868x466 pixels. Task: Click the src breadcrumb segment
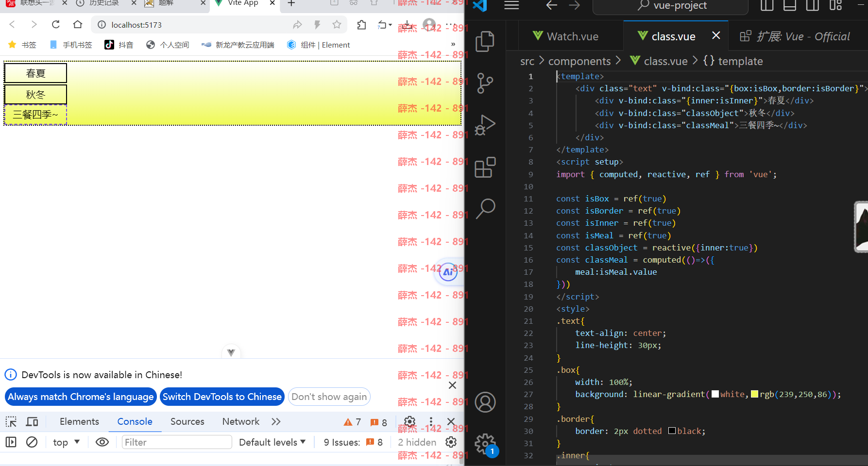(x=527, y=61)
